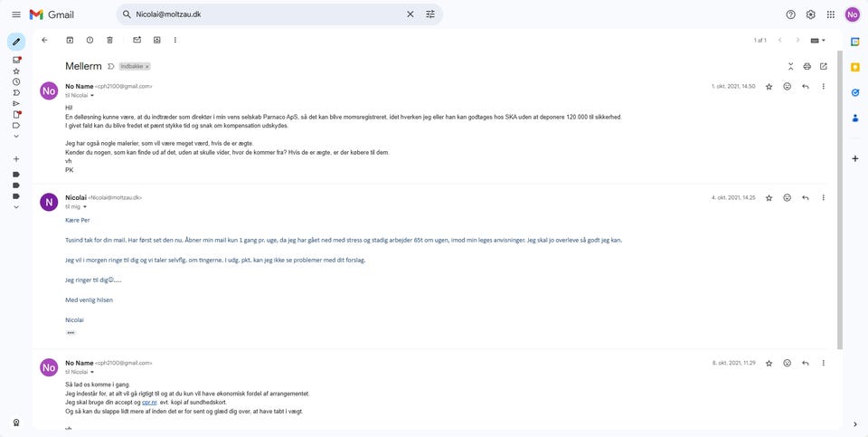Reply to Nicolai's 4. okt. message

click(x=806, y=198)
